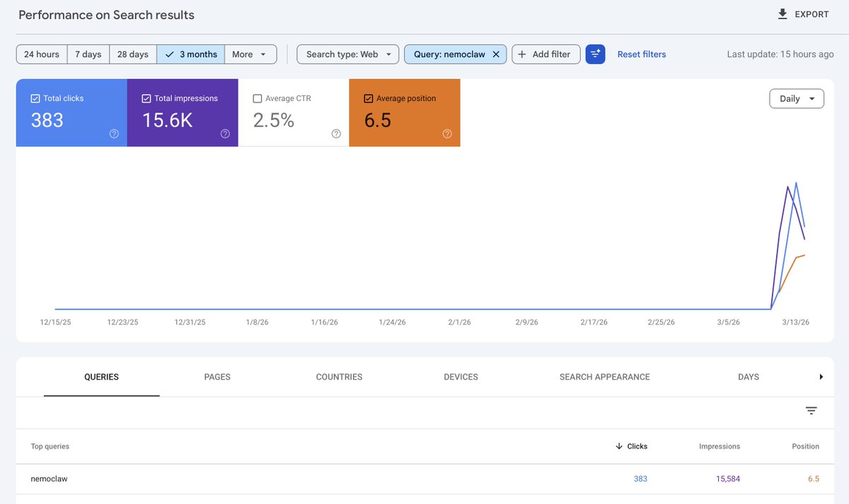Click the Export download icon
Screen dimensions: 849x504
[782, 14]
